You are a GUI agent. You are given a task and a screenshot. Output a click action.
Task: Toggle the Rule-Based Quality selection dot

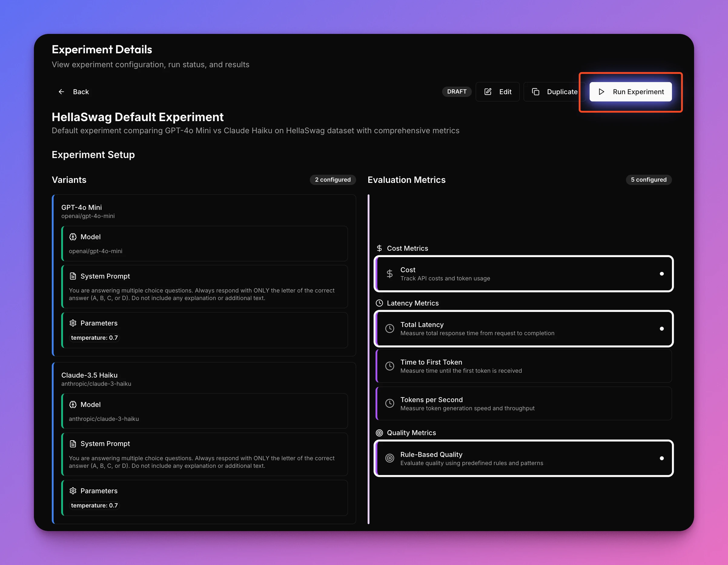point(661,458)
